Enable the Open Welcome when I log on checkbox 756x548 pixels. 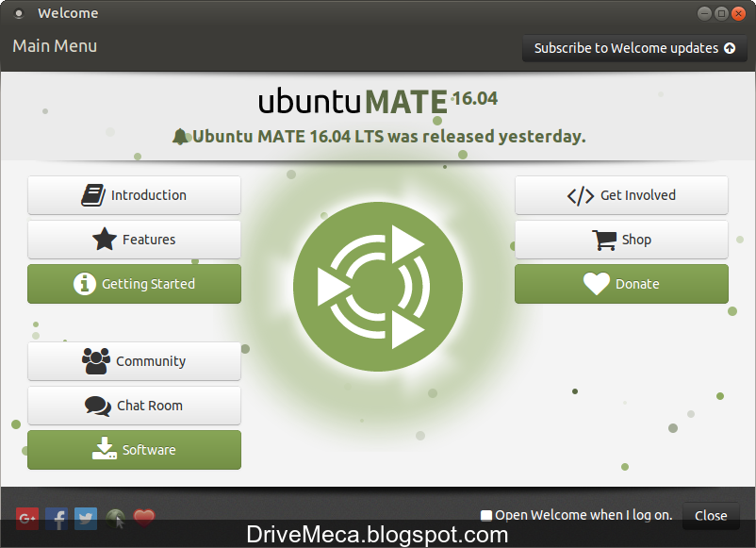(486, 514)
